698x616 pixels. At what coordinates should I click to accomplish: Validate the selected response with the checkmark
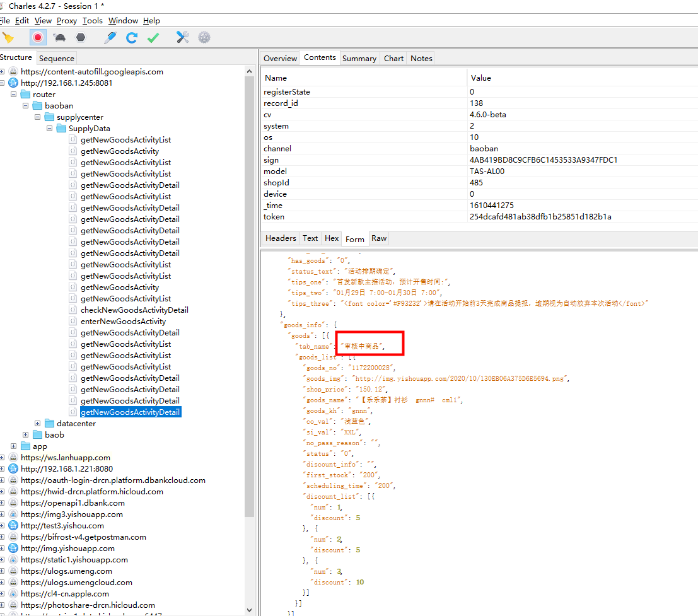153,37
